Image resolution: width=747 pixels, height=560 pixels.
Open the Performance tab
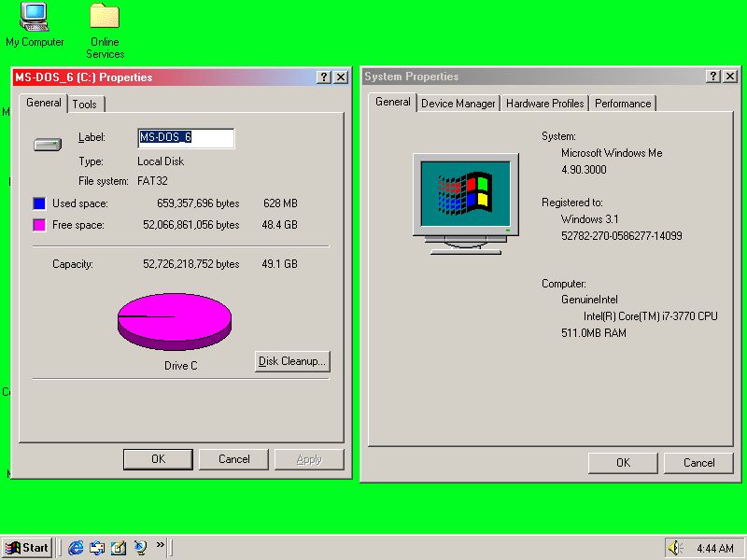pos(623,104)
